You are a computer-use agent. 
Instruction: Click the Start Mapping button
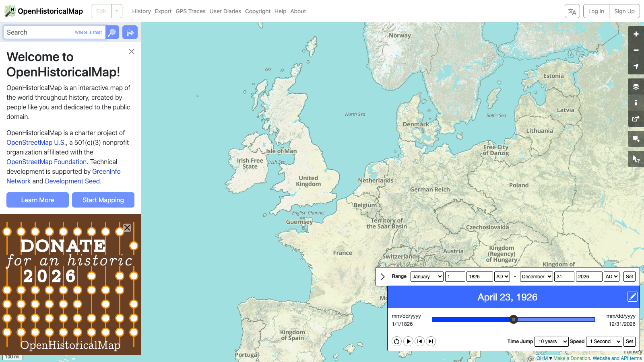103,200
